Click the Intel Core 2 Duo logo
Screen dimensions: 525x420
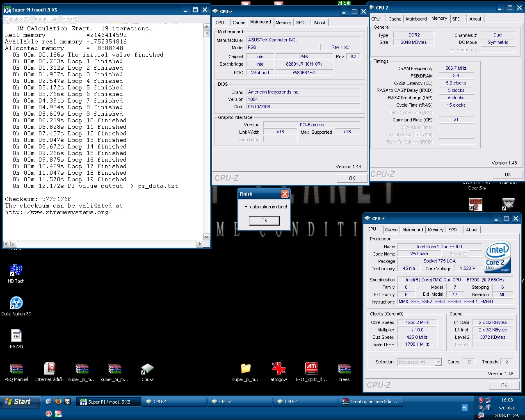[498, 257]
